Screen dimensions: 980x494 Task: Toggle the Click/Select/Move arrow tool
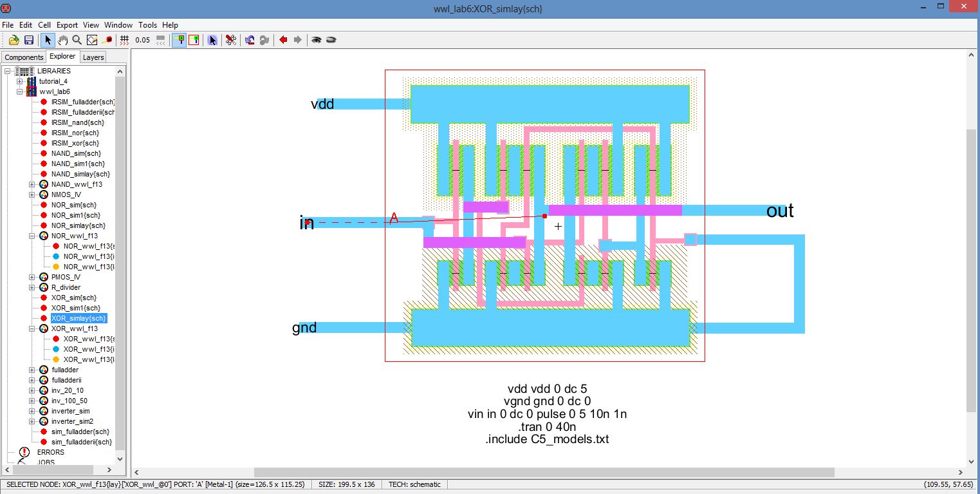click(x=48, y=40)
